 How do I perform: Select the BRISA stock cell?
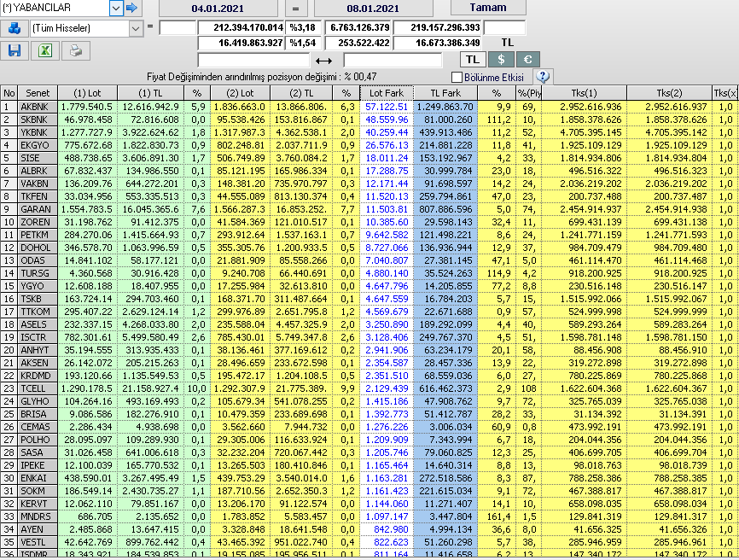(x=38, y=414)
